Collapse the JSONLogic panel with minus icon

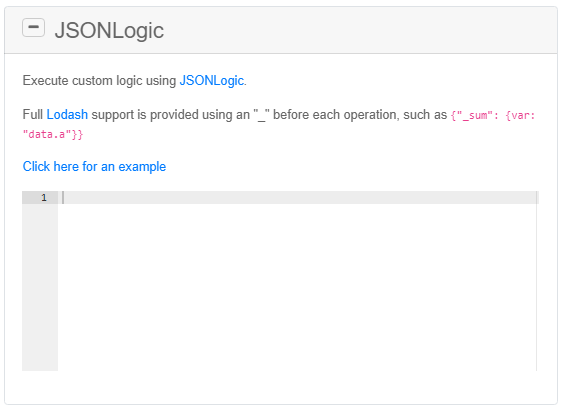click(33, 28)
